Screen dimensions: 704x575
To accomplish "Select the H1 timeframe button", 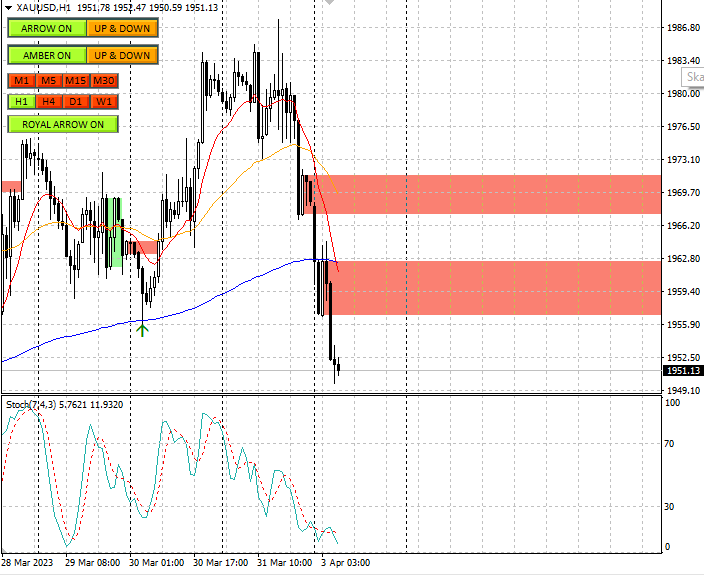I will pyautogui.click(x=22, y=101).
